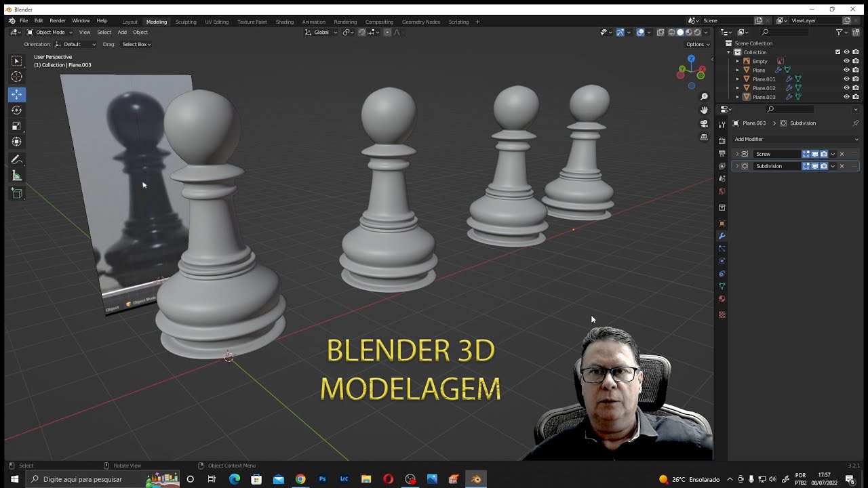Viewport: 868px width, 488px height.
Task: Click the new collection icon in outliner
Action: [x=856, y=33]
